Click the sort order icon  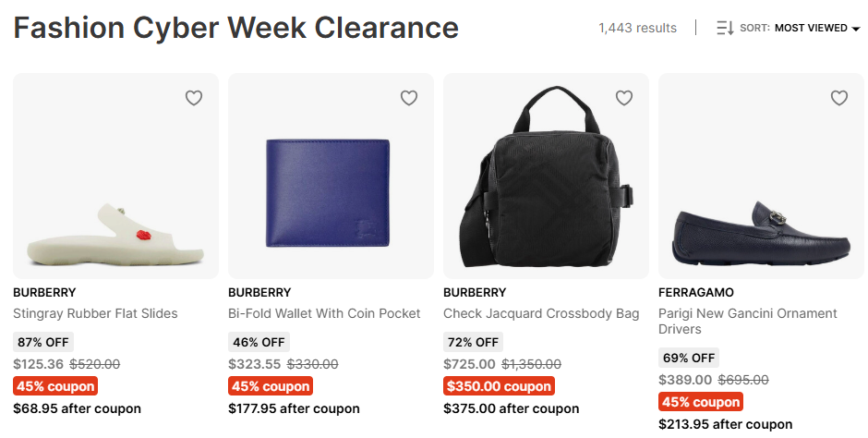[725, 28]
